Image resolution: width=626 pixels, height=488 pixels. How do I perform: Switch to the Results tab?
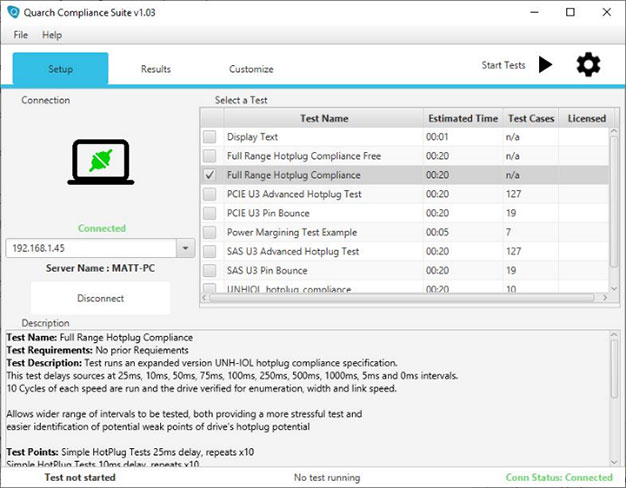click(155, 69)
